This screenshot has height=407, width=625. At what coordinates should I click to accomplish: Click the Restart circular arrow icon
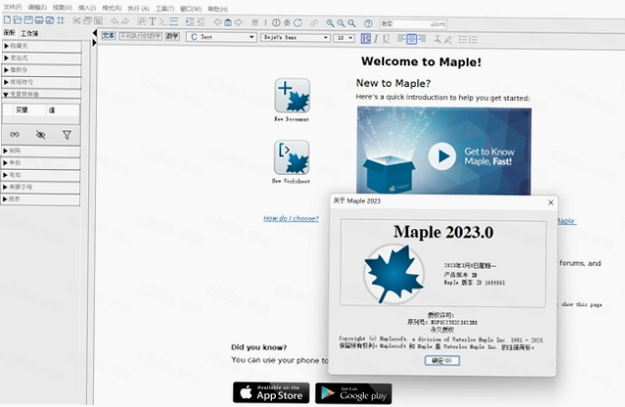(x=298, y=23)
